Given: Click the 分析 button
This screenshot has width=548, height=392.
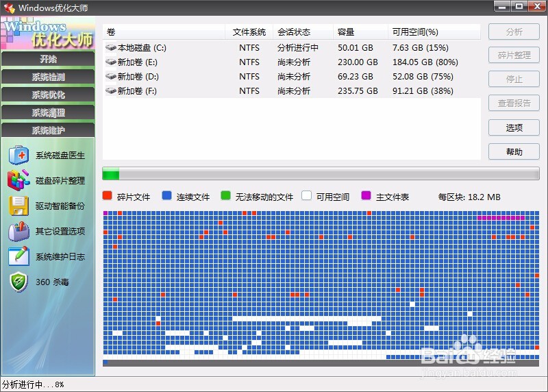Looking at the screenshot, I should 514,32.
